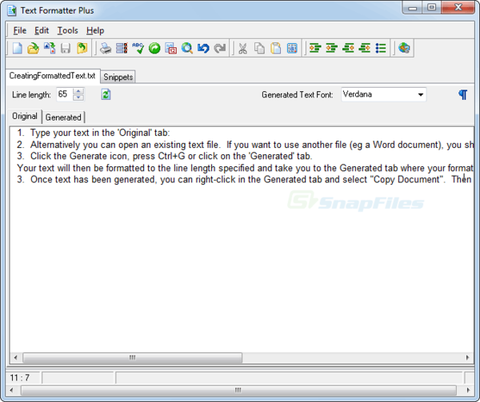Open the Snippets tab

point(118,77)
